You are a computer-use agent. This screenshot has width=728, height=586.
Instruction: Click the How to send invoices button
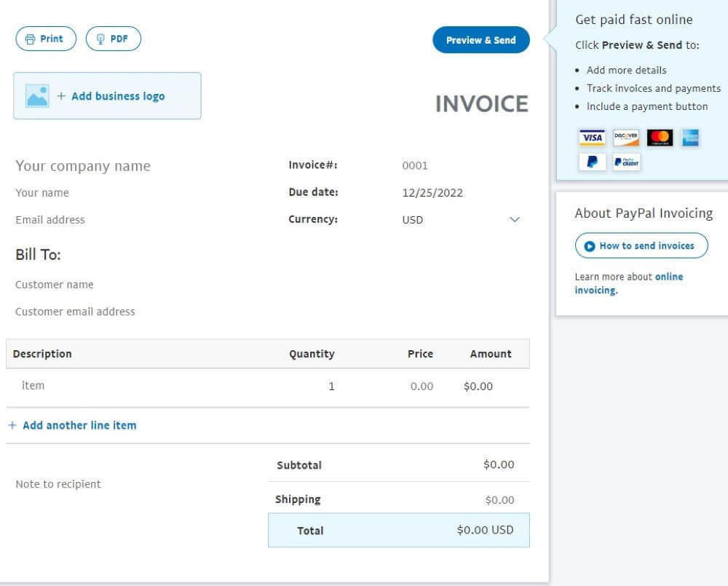(x=641, y=245)
